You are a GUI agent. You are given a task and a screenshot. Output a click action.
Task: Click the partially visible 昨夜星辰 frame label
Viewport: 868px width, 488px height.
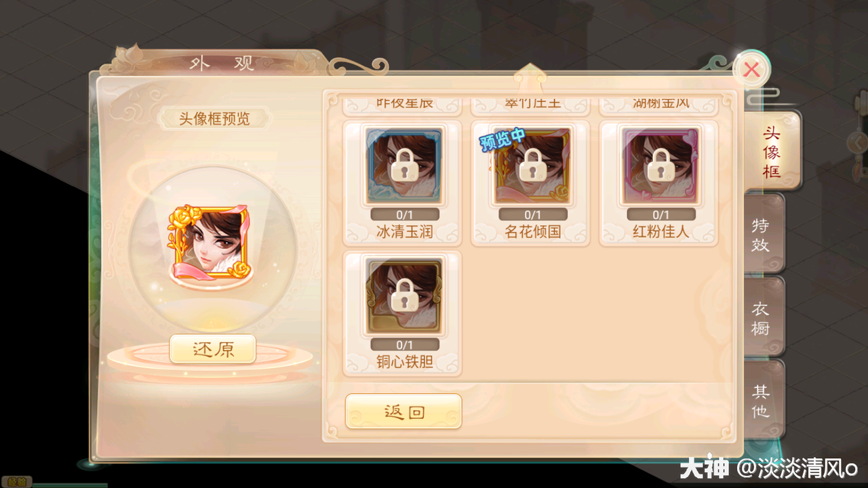(404, 103)
